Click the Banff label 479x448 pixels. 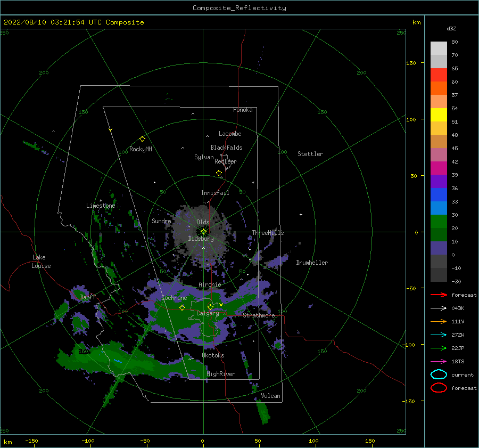[88, 297]
